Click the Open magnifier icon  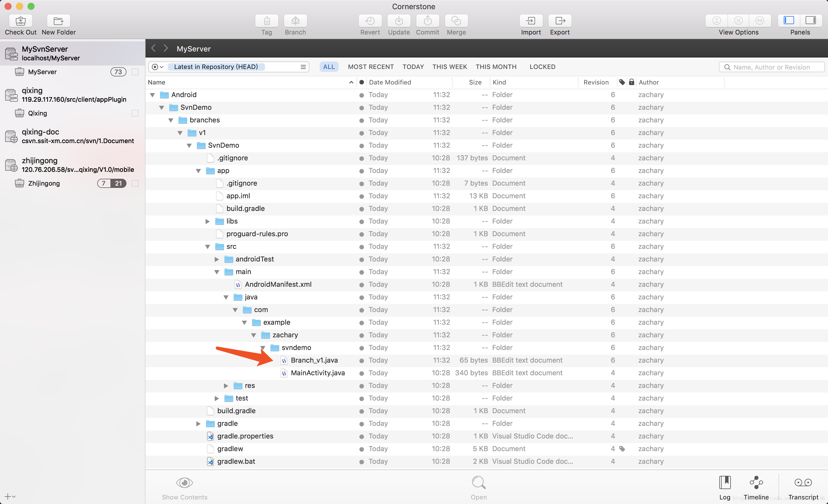(478, 482)
